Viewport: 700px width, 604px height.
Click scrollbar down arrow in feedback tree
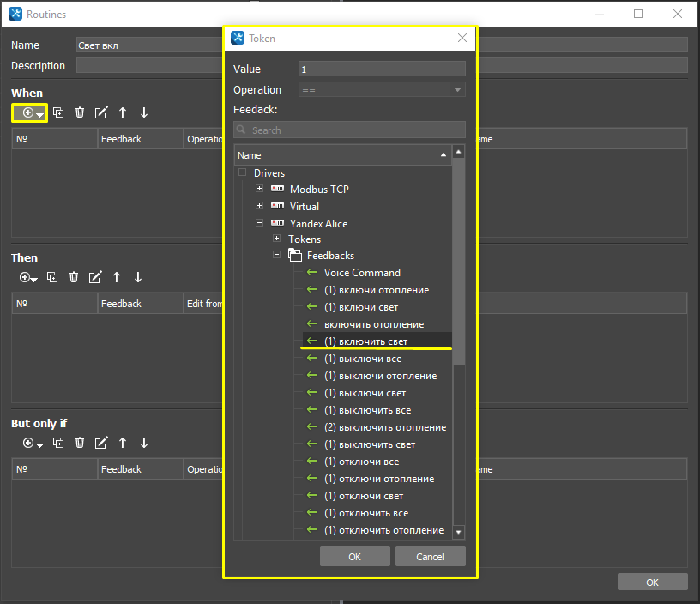(458, 532)
